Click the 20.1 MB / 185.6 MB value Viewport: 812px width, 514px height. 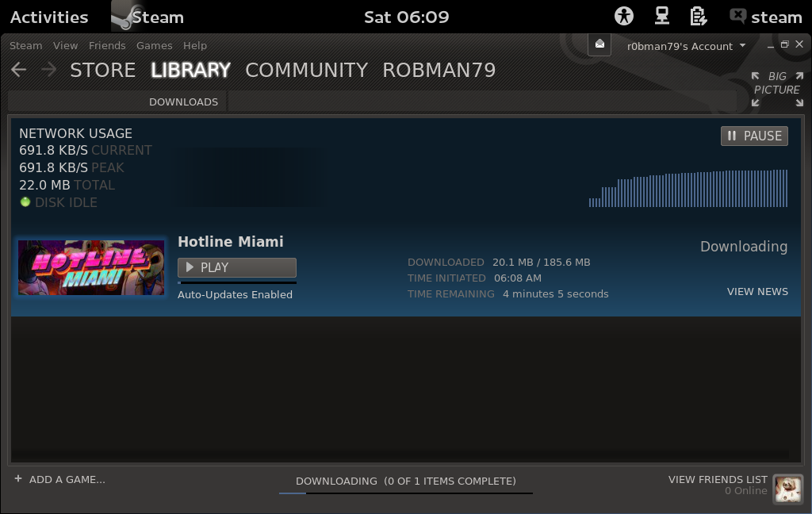[x=541, y=263]
